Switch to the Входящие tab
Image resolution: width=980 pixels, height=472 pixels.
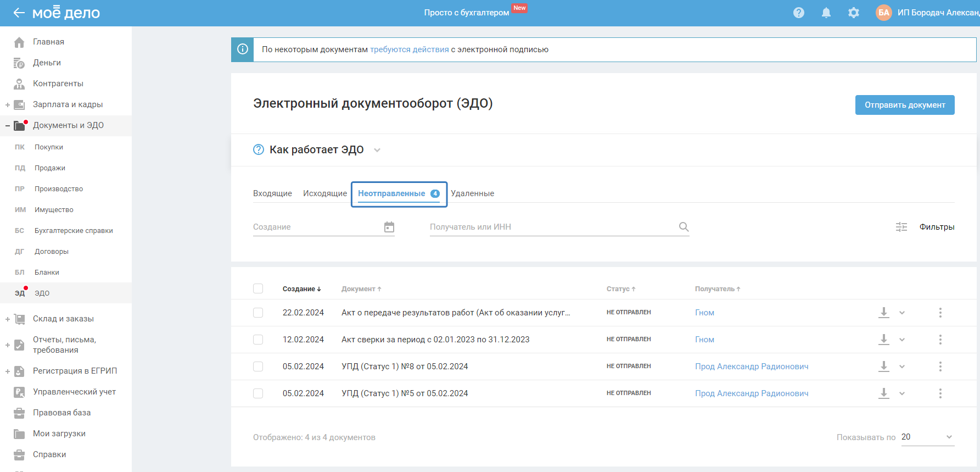tap(272, 193)
